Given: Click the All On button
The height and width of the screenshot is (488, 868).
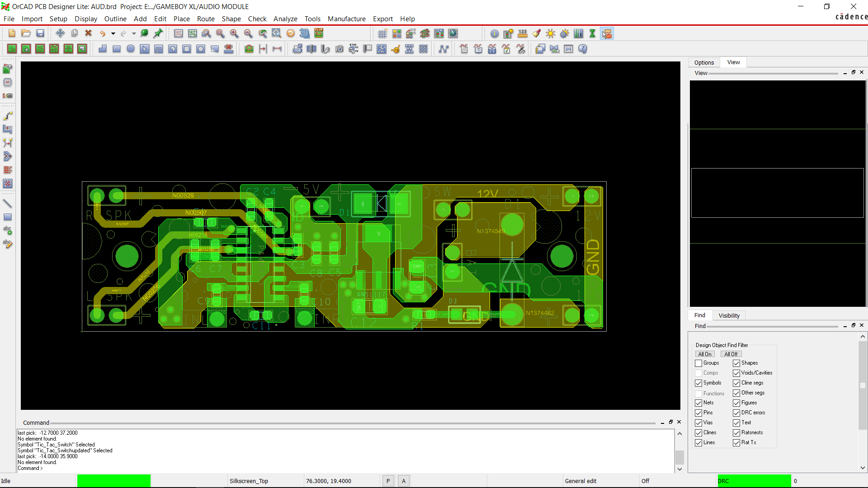Looking at the screenshot, I should click(705, 354).
